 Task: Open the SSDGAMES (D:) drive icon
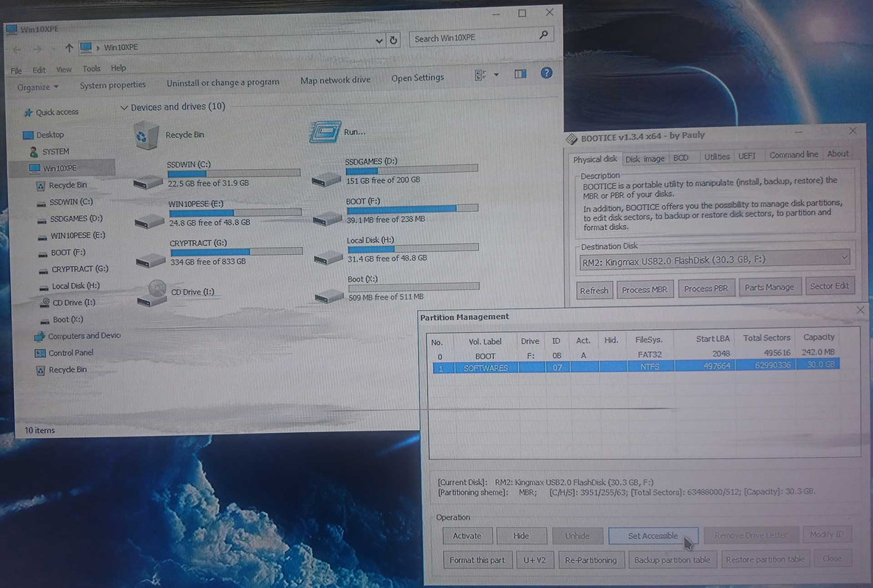pos(326,179)
